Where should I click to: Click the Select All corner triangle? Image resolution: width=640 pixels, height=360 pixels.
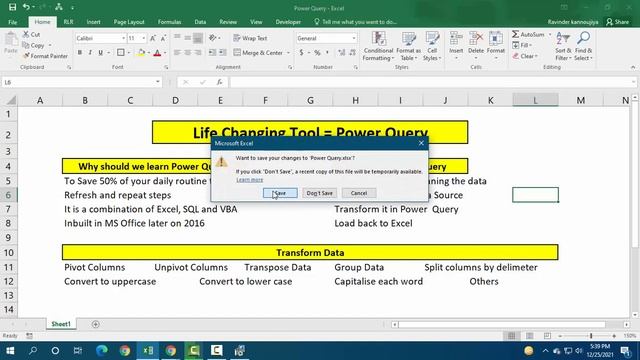coord(11,100)
